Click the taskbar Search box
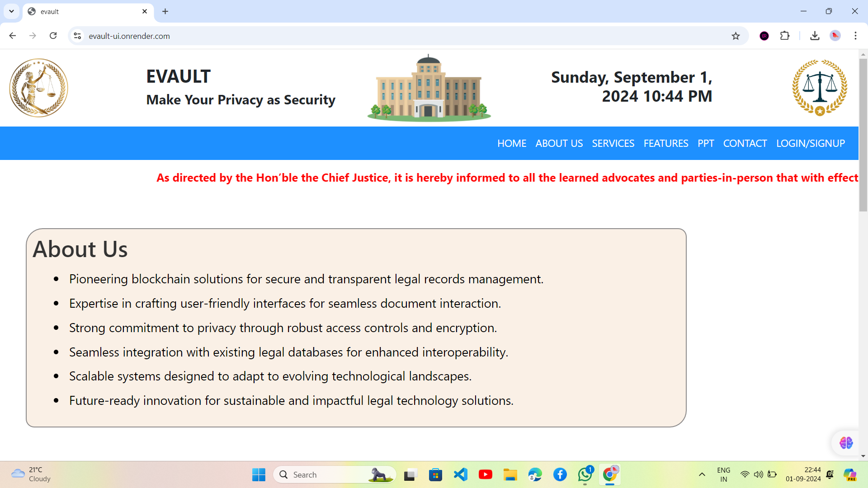The height and width of the screenshot is (488, 868). tap(335, 474)
